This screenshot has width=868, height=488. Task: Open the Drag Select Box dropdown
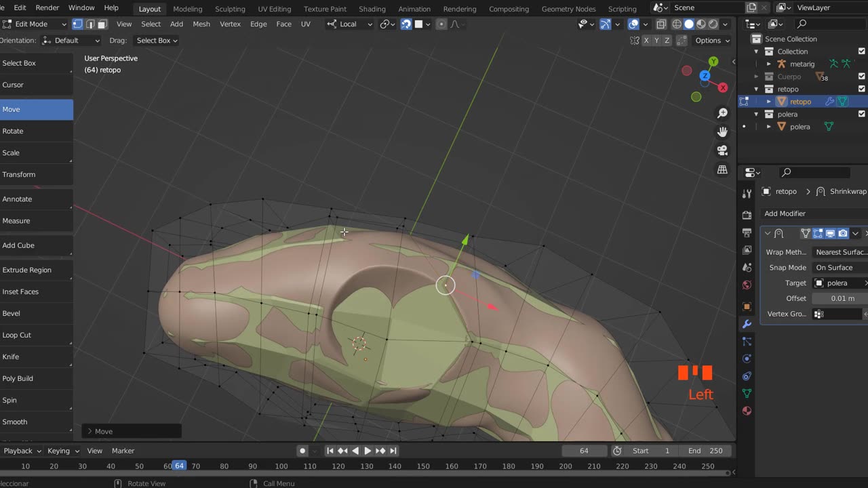(x=157, y=41)
